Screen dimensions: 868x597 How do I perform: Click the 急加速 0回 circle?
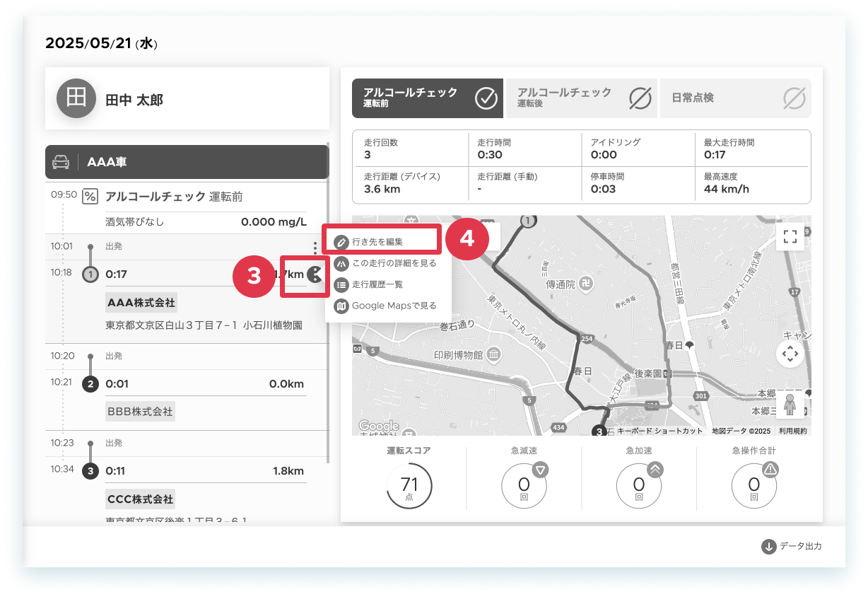tap(639, 487)
